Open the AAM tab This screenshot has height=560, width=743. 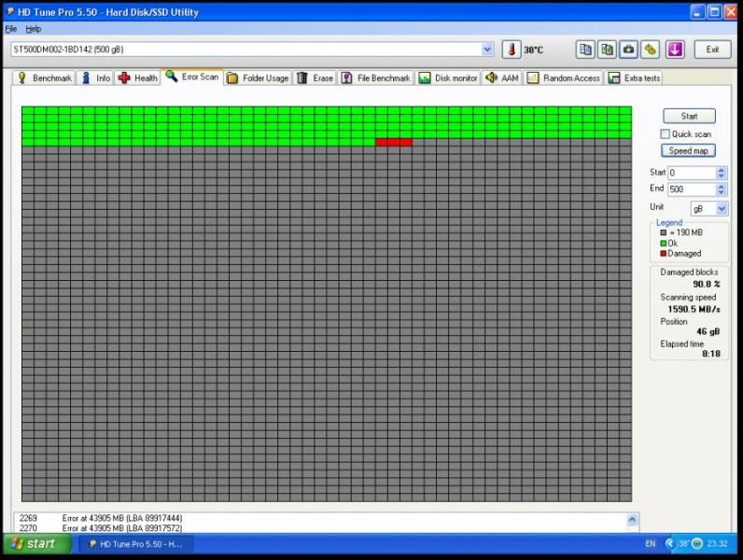click(x=502, y=78)
